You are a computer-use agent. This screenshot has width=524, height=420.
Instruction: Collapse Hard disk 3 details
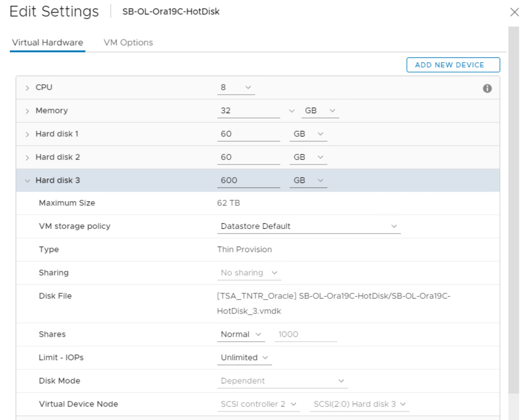pyautogui.click(x=27, y=181)
